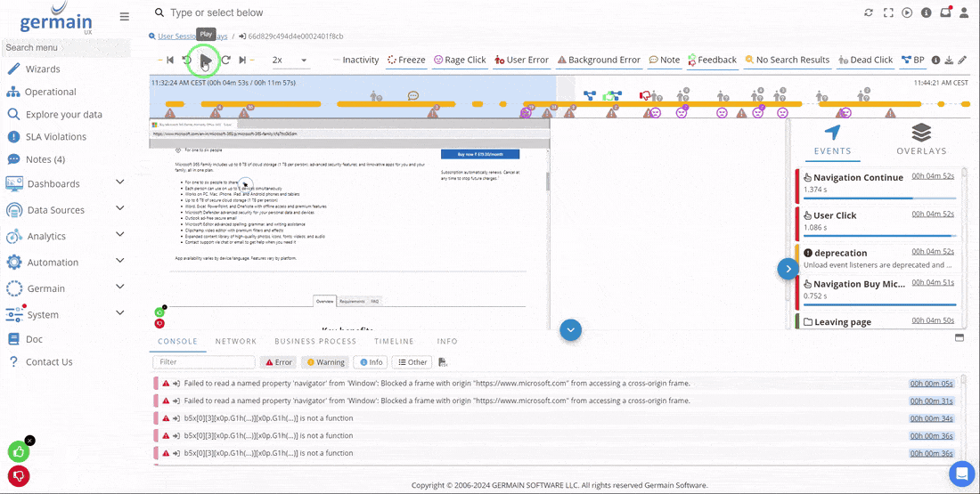Refresh using the top header sync icon

[x=868, y=12]
